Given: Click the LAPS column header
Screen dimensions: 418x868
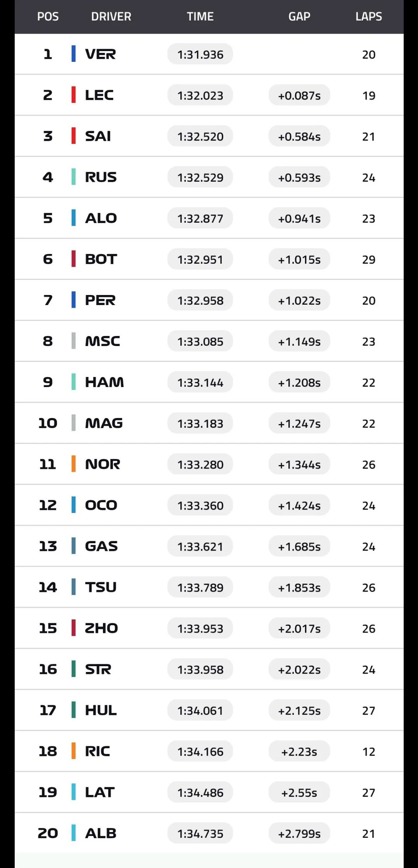Looking at the screenshot, I should click(x=368, y=17).
